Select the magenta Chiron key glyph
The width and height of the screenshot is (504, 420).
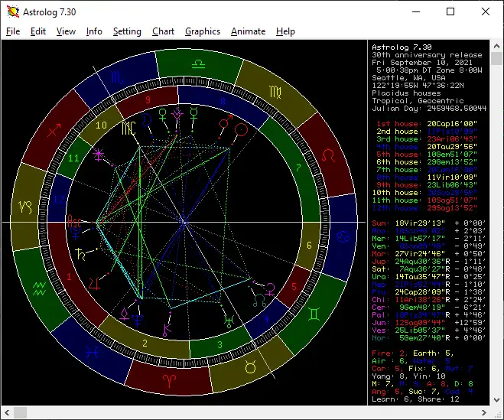[167, 329]
